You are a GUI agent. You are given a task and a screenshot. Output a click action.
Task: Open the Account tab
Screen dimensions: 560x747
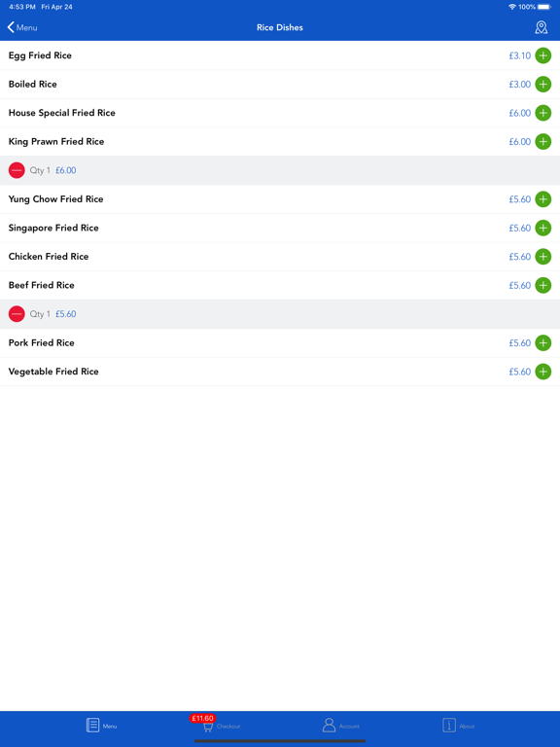pyautogui.click(x=340, y=726)
